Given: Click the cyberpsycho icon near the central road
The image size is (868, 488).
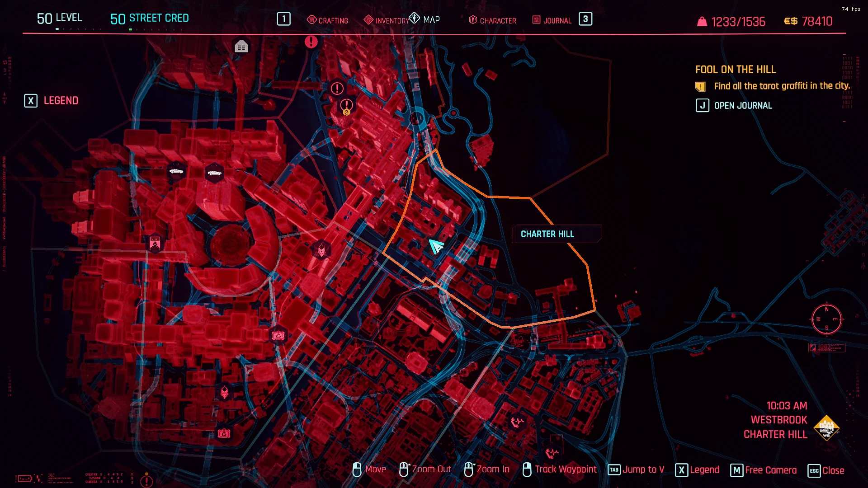Looking at the screenshot, I should point(321,249).
